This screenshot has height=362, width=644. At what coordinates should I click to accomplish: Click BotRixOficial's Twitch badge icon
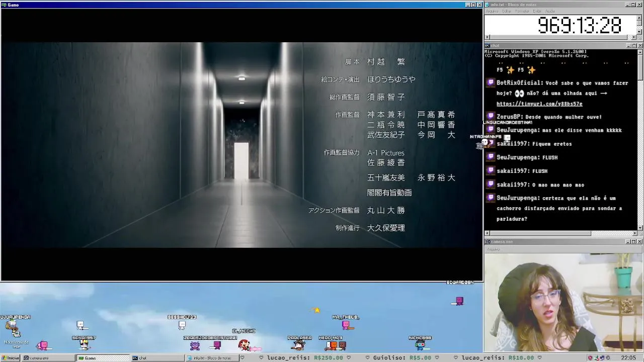pyautogui.click(x=491, y=82)
